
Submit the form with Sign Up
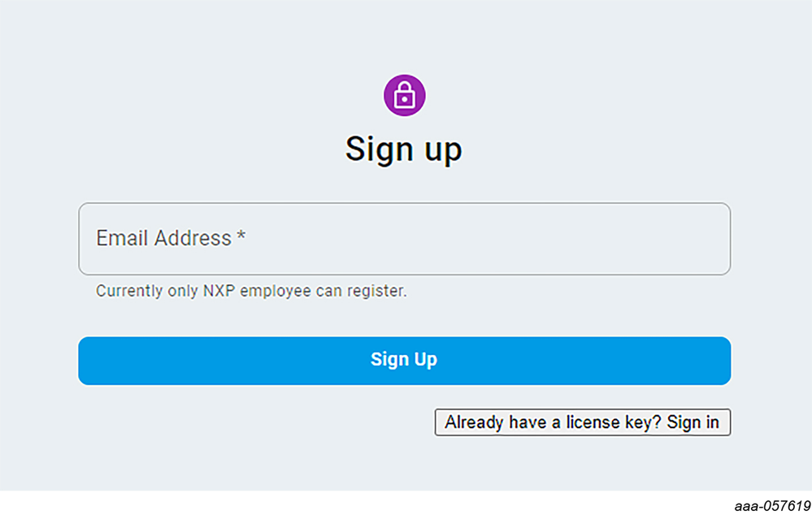tap(404, 361)
